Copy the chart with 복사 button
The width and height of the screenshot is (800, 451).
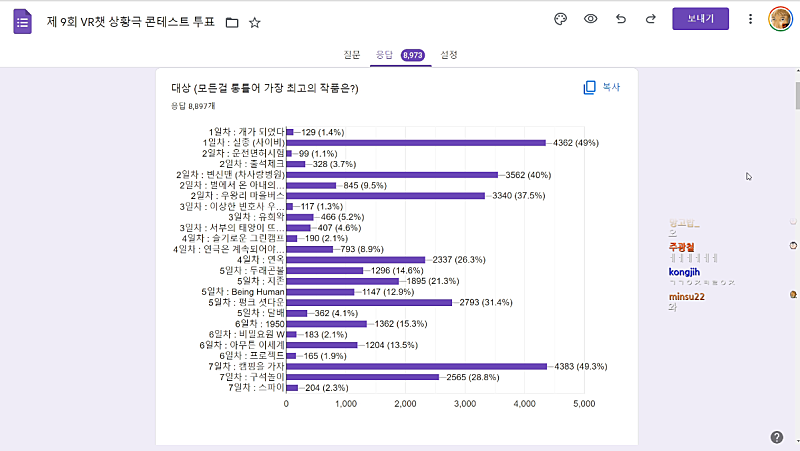point(602,87)
